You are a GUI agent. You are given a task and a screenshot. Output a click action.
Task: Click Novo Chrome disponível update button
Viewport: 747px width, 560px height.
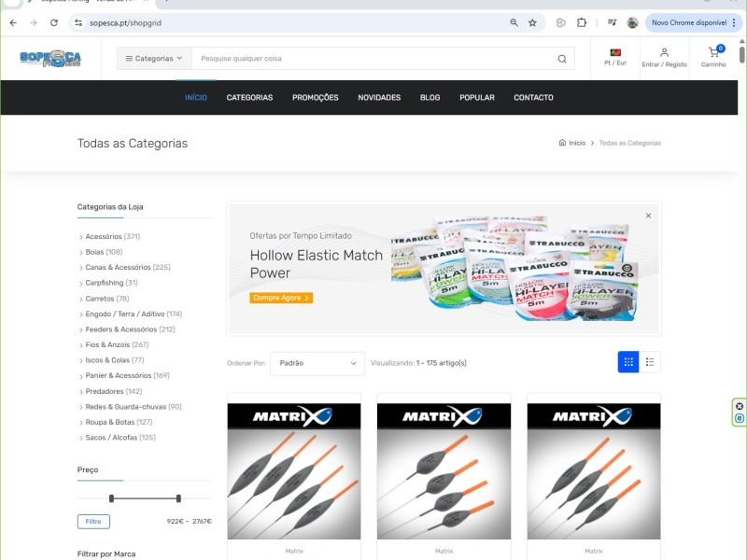[x=689, y=22]
